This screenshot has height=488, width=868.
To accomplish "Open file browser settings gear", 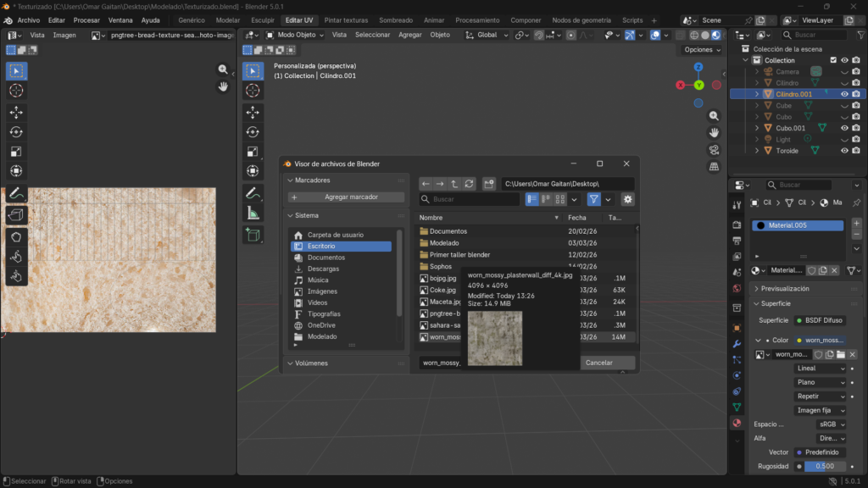I will pos(627,199).
